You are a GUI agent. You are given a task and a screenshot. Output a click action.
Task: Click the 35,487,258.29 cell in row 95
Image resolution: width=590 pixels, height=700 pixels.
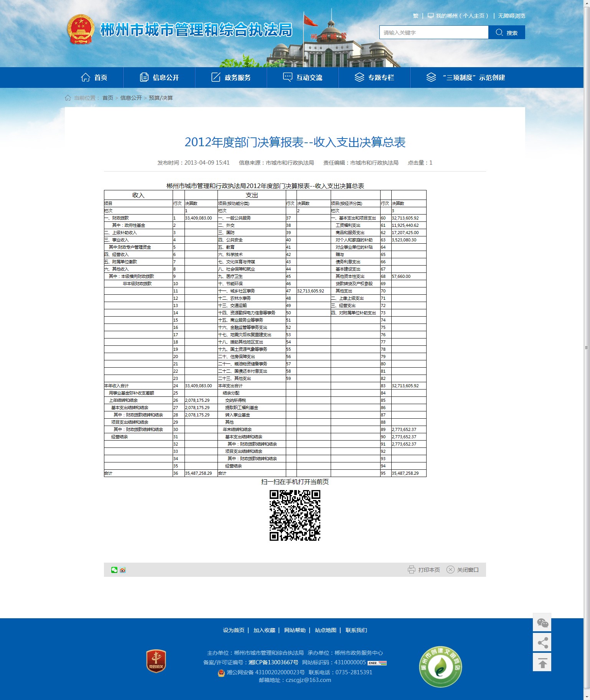click(409, 473)
